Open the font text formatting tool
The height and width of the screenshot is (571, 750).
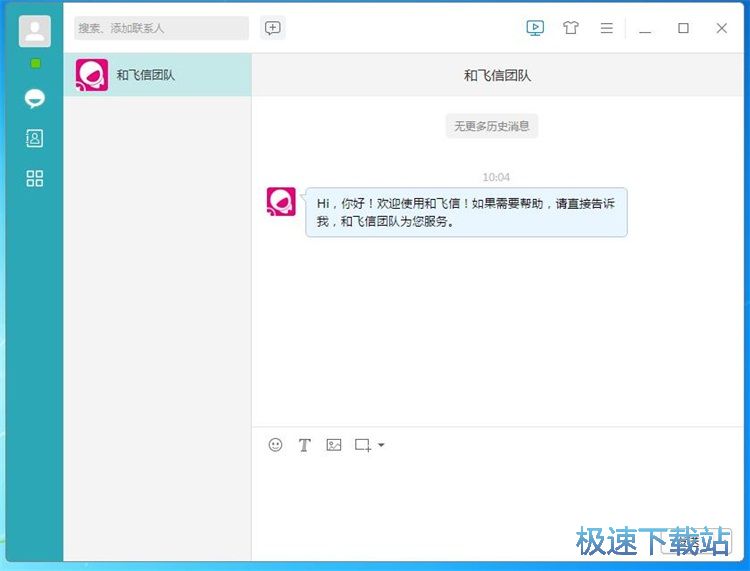pyautogui.click(x=305, y=445)
